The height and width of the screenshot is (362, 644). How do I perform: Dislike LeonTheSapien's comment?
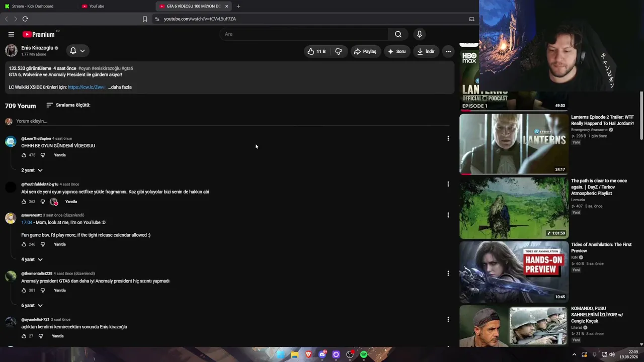(x=43, y=155)
